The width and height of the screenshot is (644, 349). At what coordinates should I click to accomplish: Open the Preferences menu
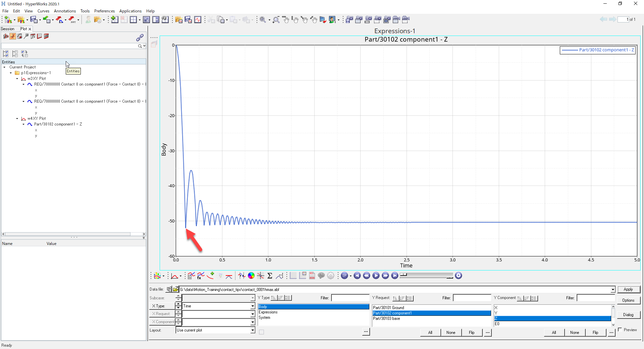[104, 11]
